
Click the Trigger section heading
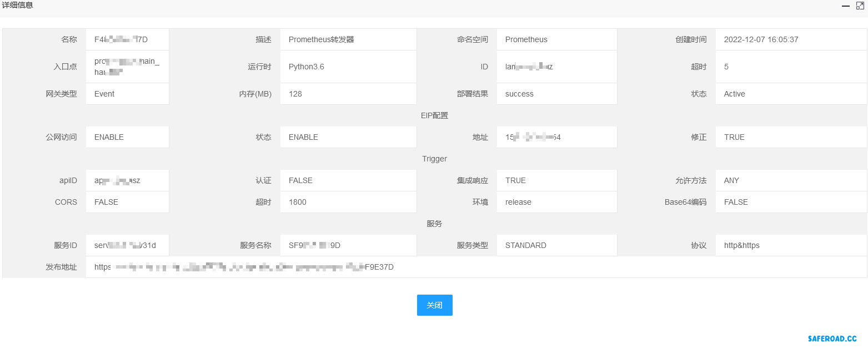[434, 159]
